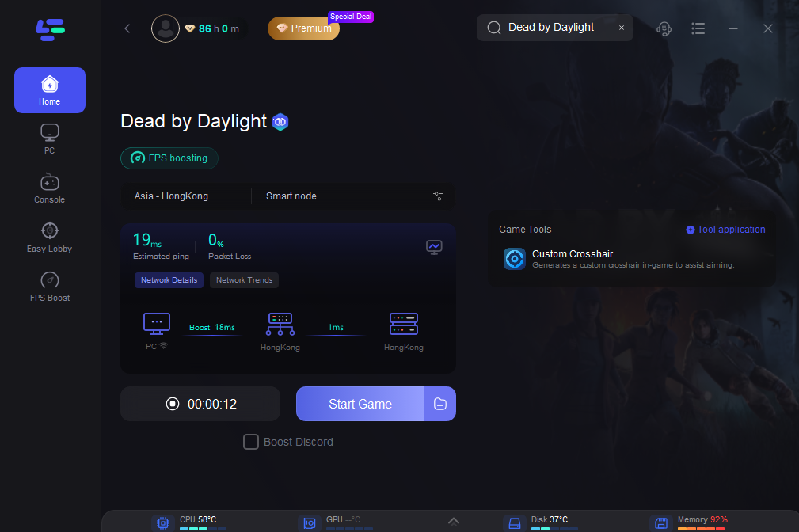
Task: Click the network monitor chart icon
Action: pyautogui.click(x=434, y=247)
